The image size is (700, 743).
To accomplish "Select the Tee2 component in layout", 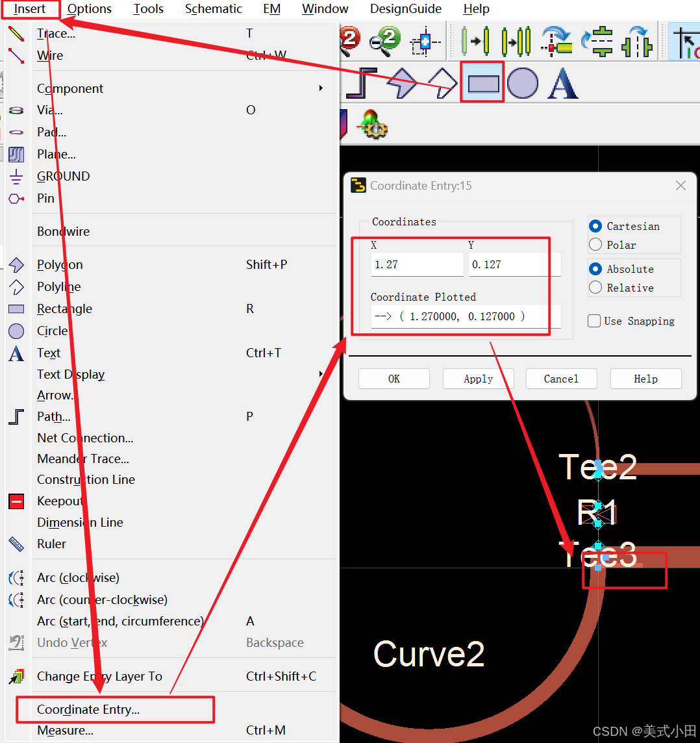I will coord(597,467).
